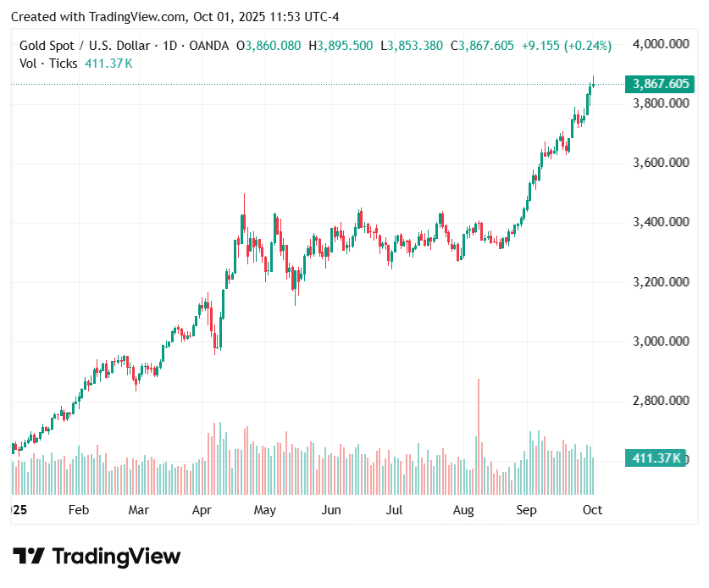Click the TradingView wordmark text
This screenshot has height=588, width=709.
coord(116,557)
